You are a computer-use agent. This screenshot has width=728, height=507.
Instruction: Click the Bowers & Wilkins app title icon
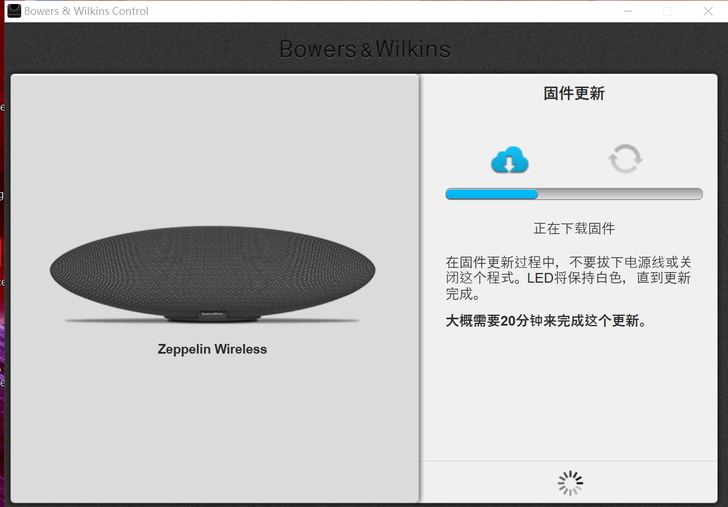[14, 11]
